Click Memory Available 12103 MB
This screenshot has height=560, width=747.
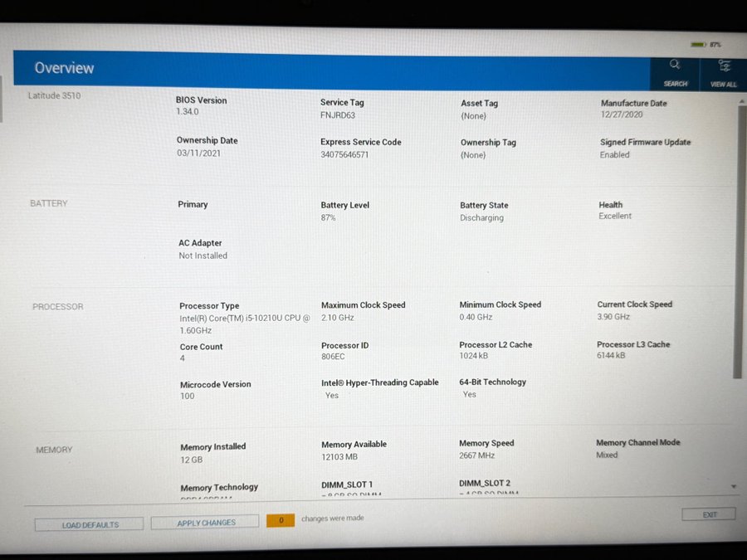click(x=339, y=457)
